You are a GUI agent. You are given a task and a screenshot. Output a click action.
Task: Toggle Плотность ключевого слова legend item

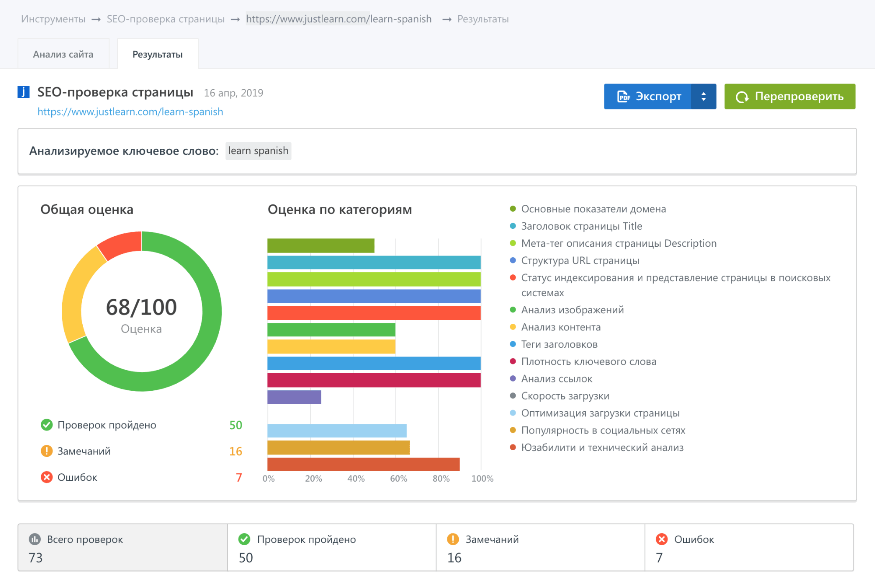pos(583,361)
